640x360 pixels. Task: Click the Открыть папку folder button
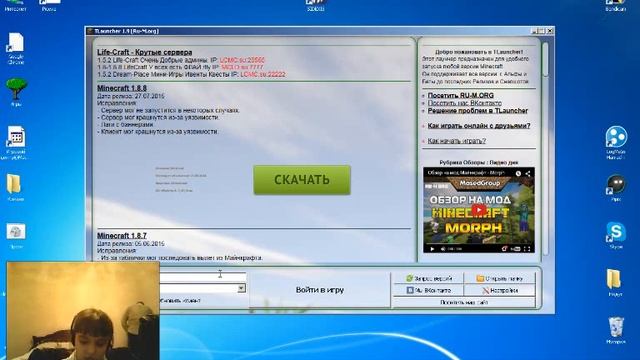point(500,278)
